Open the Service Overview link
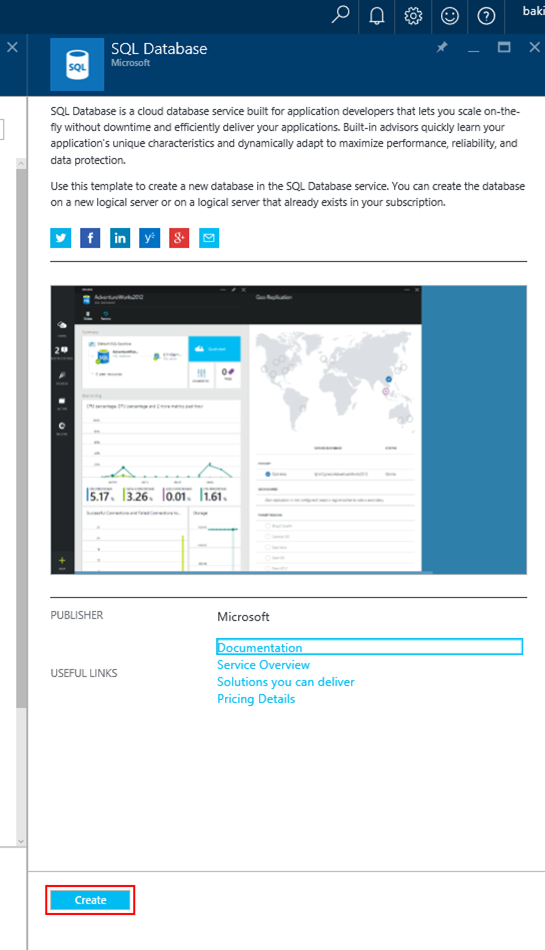 (263, 665)
